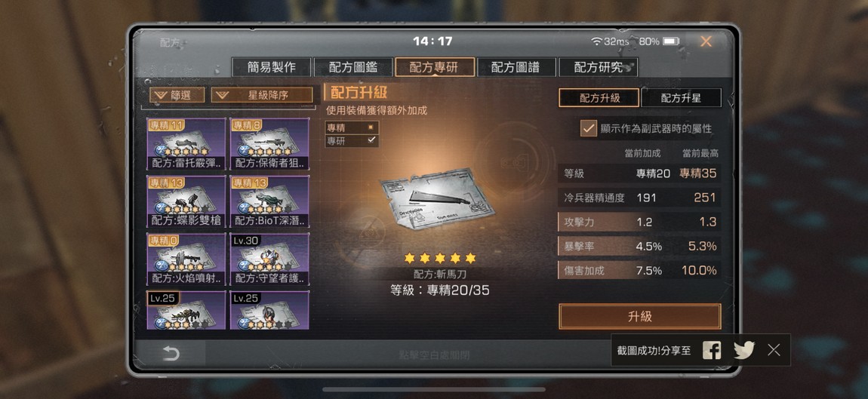Check the 專研 filter option
The image size is (868, 399).
[352, 140]
